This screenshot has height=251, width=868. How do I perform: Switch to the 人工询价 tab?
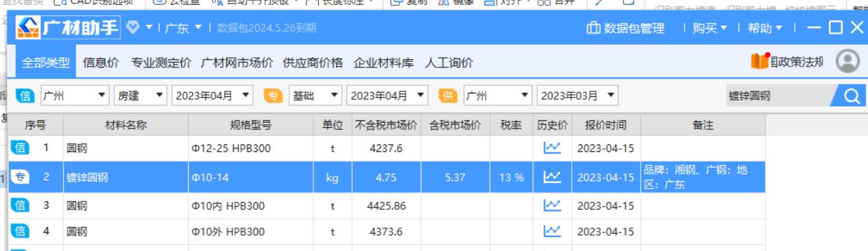coord(448,63)
